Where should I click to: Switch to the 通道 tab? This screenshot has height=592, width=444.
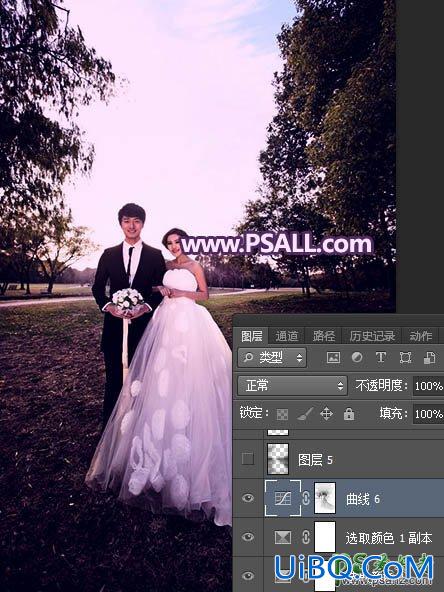(287, 336)
